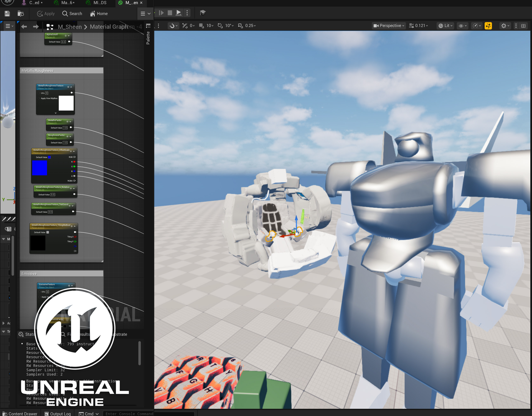Navigate back with the left arrow

[x=24, y=27]
